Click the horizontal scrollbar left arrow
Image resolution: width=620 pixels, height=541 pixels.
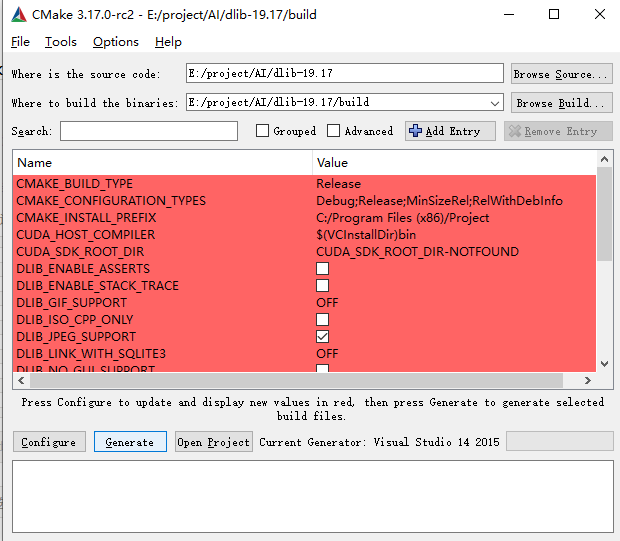(x=21, y=380)
